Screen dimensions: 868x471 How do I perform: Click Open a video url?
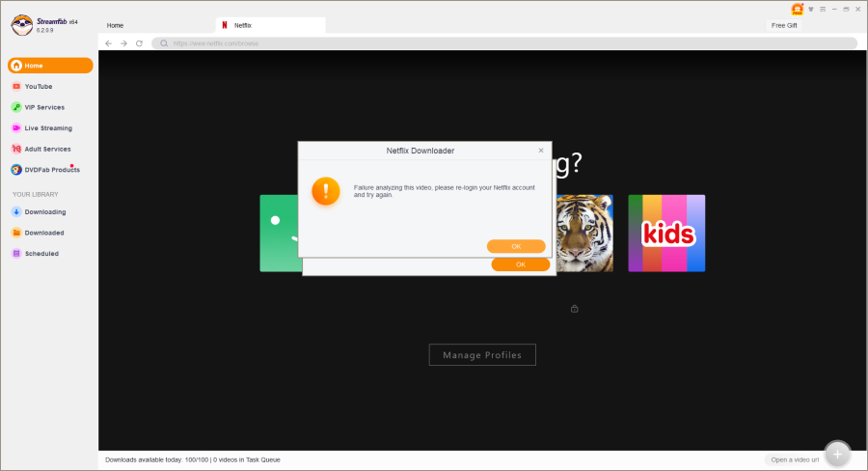795,460
